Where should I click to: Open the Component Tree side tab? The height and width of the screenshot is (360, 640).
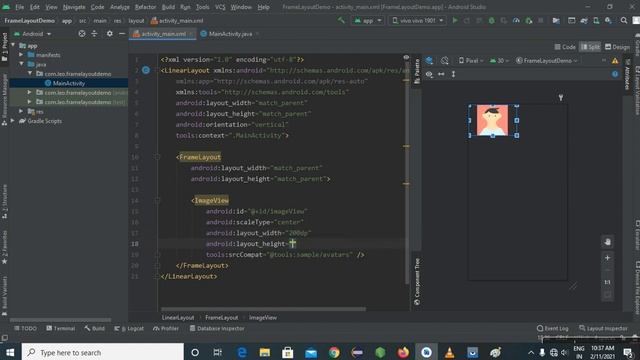coord(417,281)
